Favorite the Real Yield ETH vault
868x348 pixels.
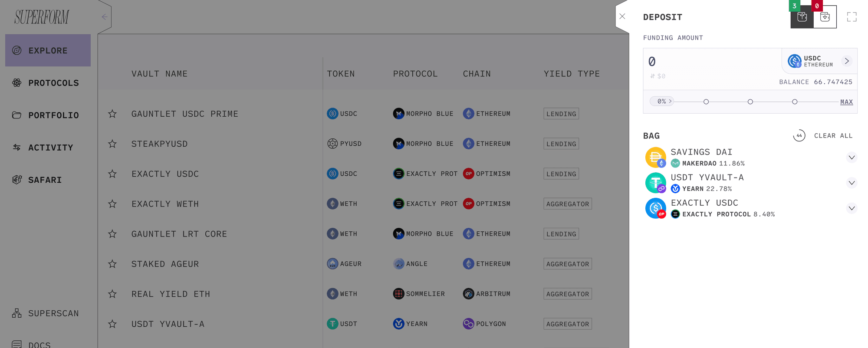pyautogui.click(x=112, y=294)
